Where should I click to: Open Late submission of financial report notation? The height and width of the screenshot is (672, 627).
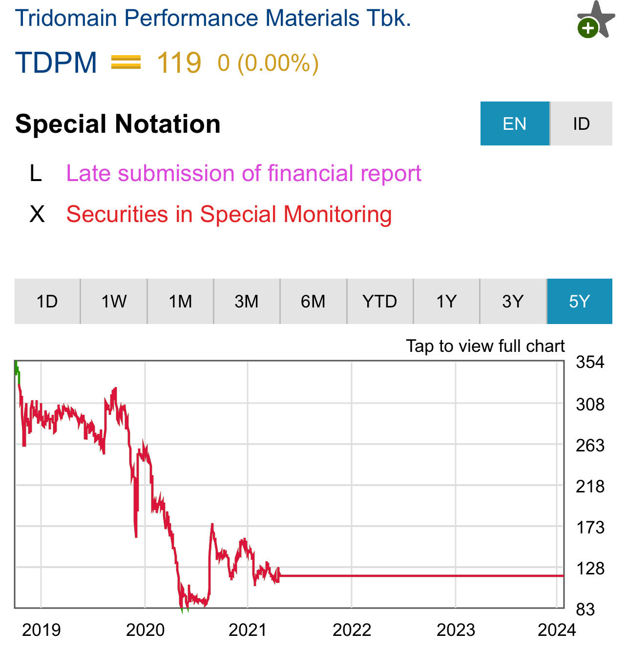(243, 173)
